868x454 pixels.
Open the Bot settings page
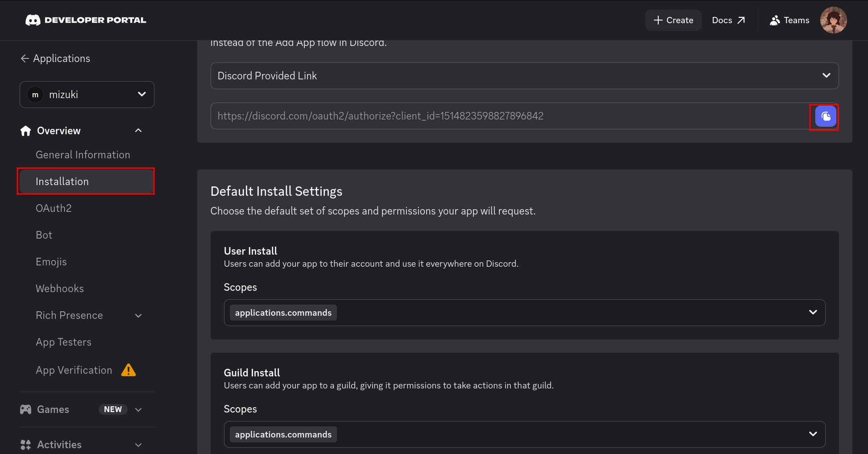44,235
